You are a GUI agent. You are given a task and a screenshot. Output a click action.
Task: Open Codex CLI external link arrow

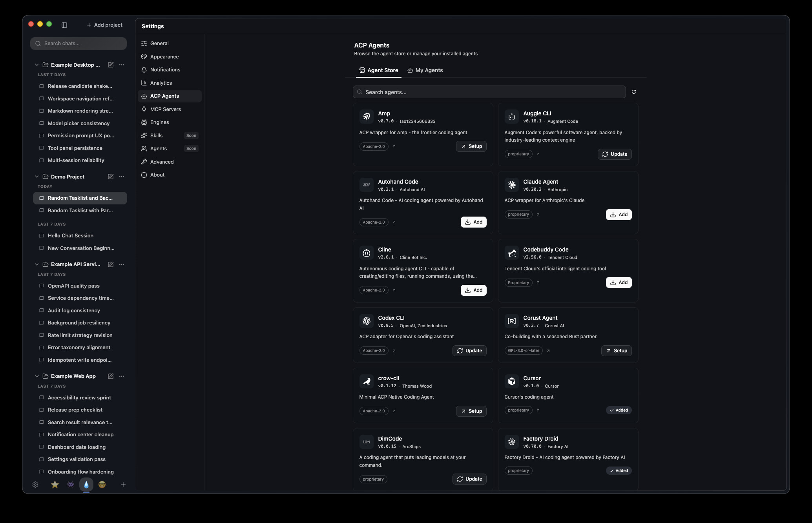394,351
